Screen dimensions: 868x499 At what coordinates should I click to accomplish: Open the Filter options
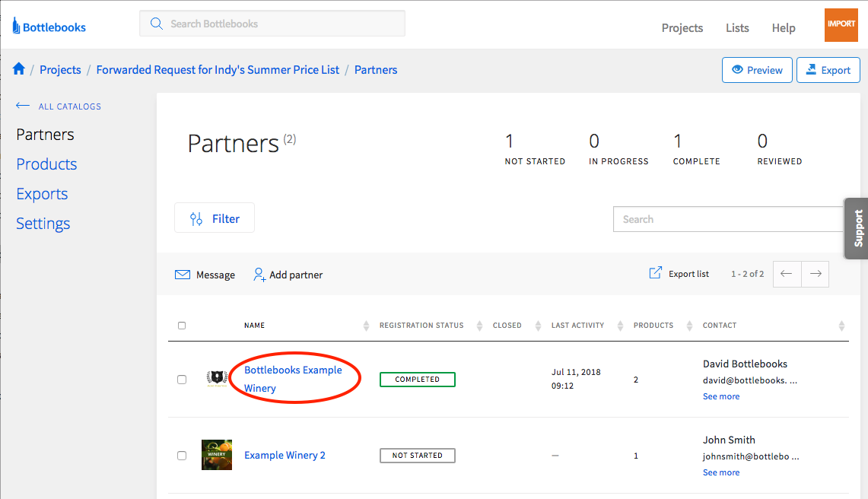click(215, 218)
